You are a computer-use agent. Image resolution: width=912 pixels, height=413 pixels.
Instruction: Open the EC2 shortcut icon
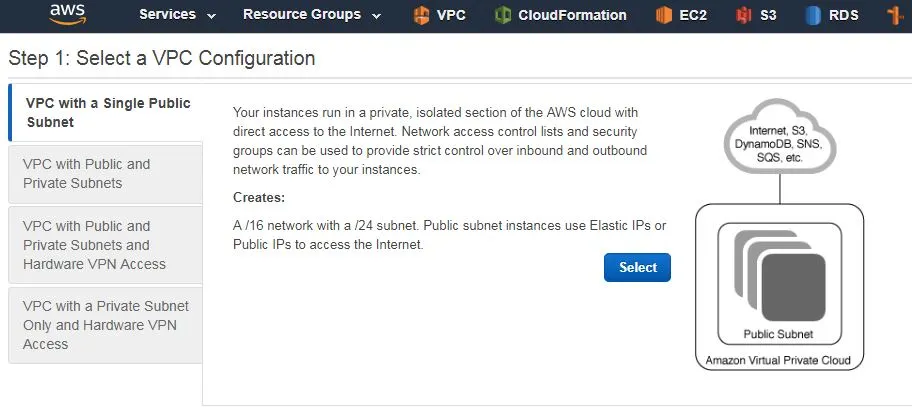(x=664, y=15)
